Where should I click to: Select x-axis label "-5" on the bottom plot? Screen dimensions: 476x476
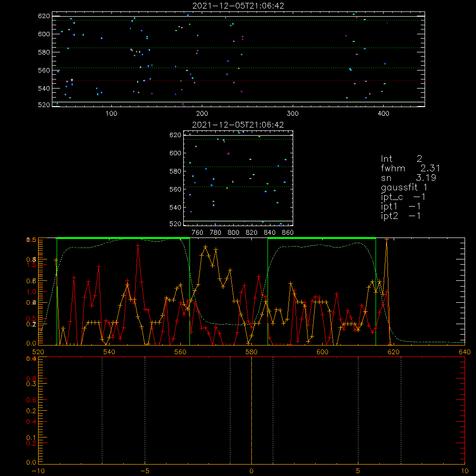pyautogui.click(x=145, y=471)
